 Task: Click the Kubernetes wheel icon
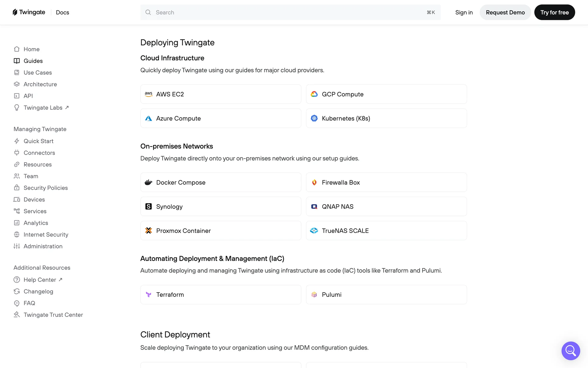tap(314, 118)
